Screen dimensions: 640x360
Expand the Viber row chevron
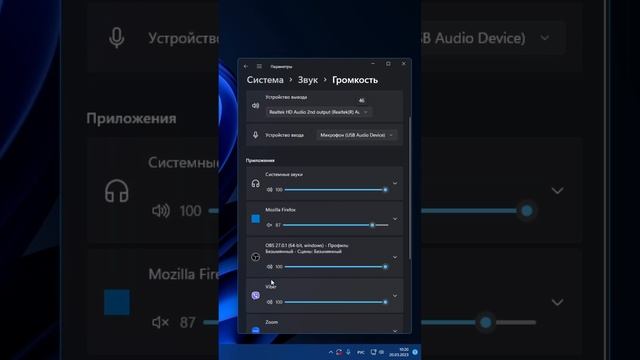pyautogui.click(x=395, y=295)
